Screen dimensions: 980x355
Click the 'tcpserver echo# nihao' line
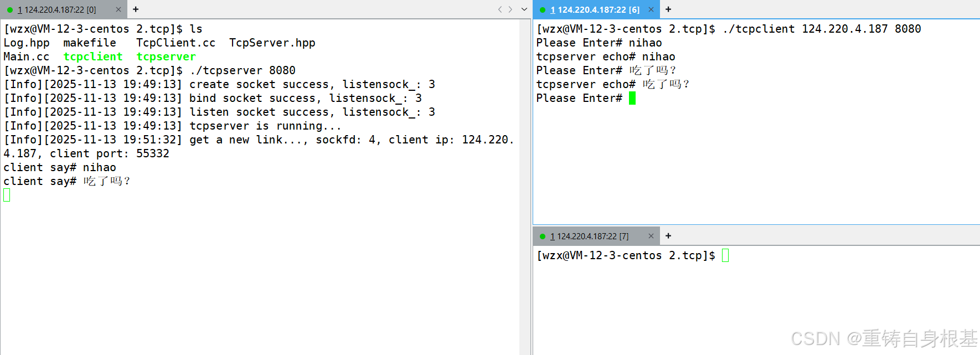click(606, 56)
